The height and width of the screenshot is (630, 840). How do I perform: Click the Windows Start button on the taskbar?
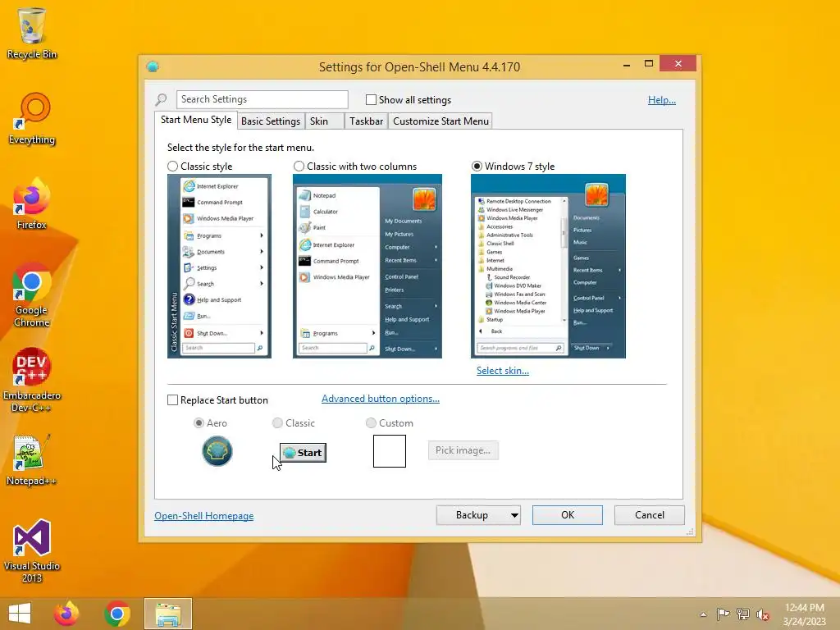click(20, 614)
